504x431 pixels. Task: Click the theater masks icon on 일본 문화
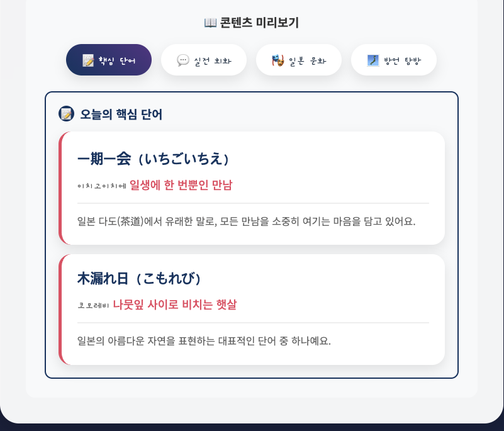click(x=277, y=60)
